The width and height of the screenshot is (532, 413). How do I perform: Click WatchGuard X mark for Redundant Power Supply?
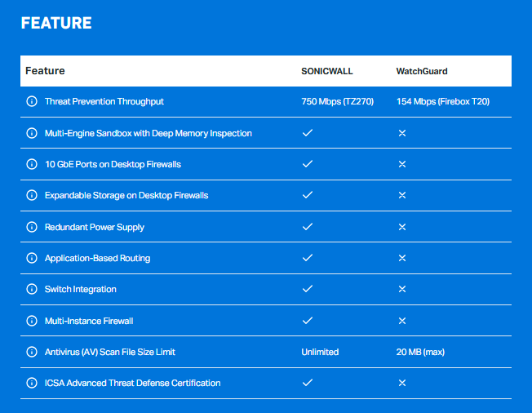(401, 227)
